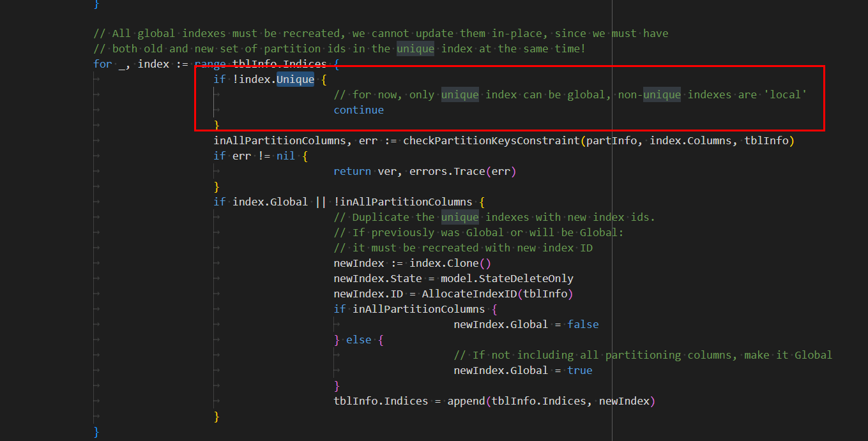
Task: Click the 'for' keyword of the loop
Action: tap(102, 64)
